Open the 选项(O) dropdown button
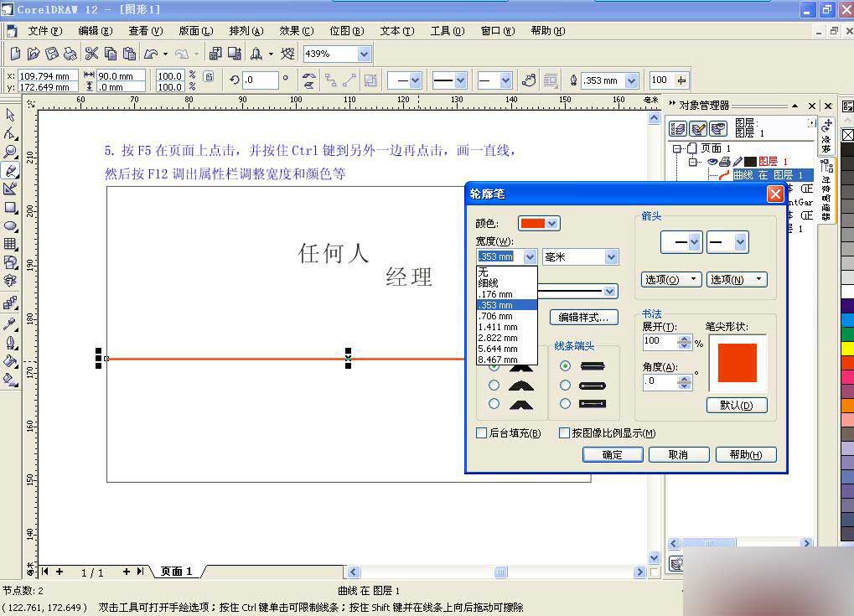Image resolution: width=854 pixels, height=616 pixels. [671, 279]
